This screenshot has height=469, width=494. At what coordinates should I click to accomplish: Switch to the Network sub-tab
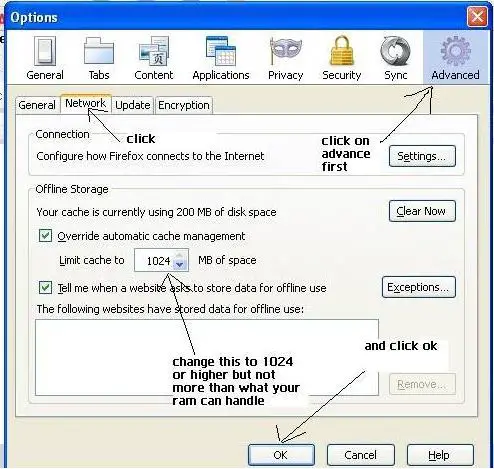[86, 104]
